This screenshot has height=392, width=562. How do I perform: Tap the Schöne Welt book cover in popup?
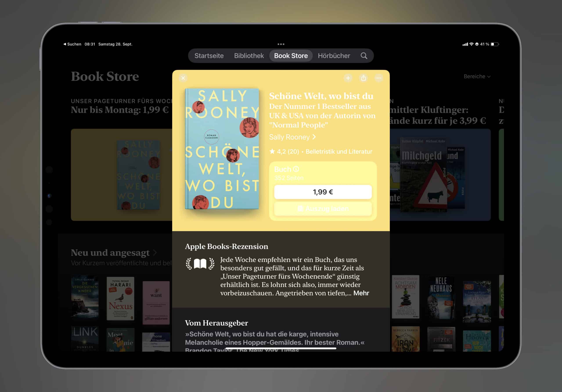[222, 149]
